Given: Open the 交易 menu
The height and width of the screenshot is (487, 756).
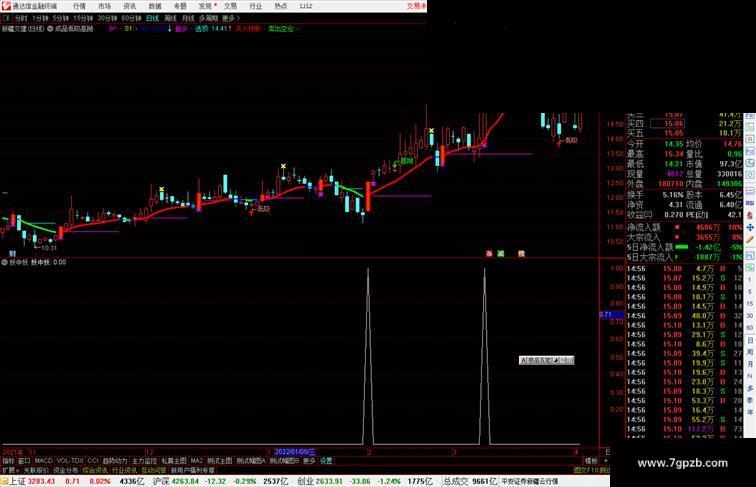Looking at the screenshot, I should (230, 6).
